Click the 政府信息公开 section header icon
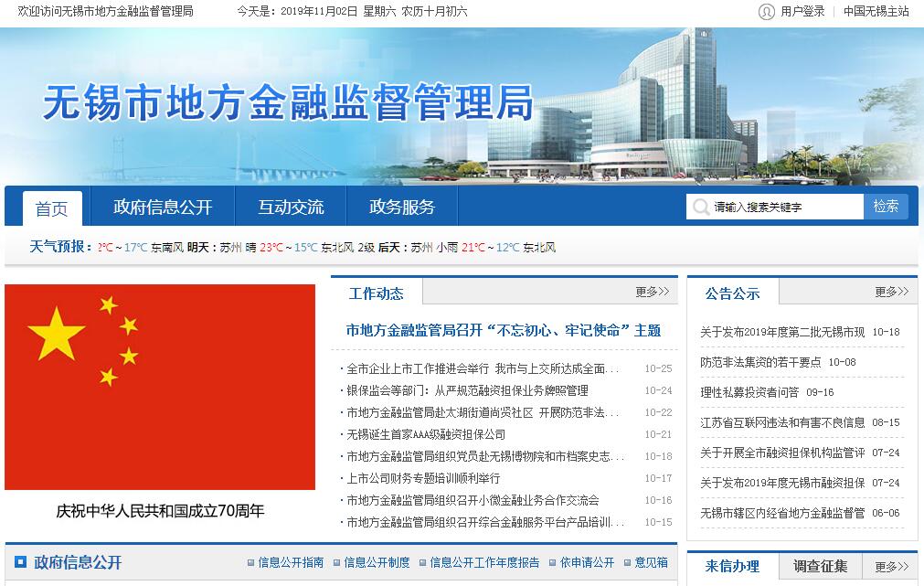 click(20, 562)
